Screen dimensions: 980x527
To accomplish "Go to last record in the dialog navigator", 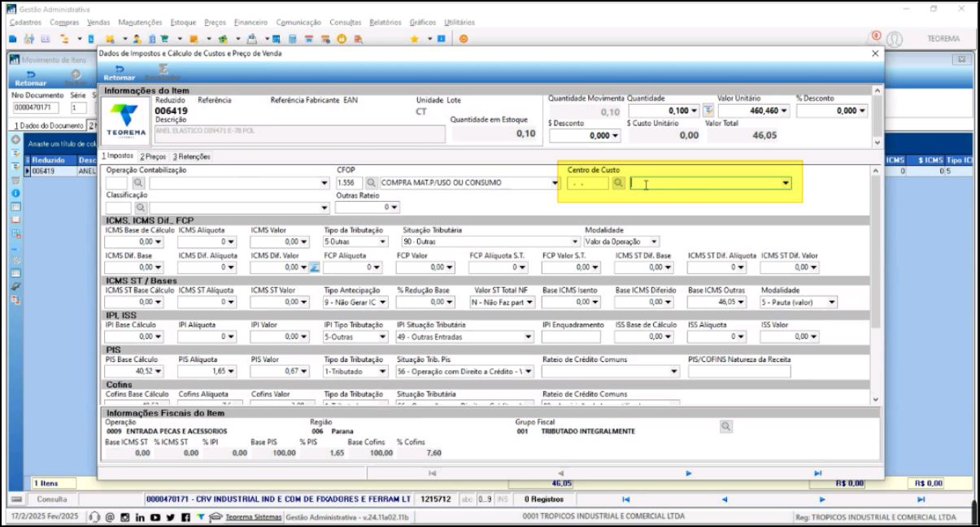I will coord(817,473).
